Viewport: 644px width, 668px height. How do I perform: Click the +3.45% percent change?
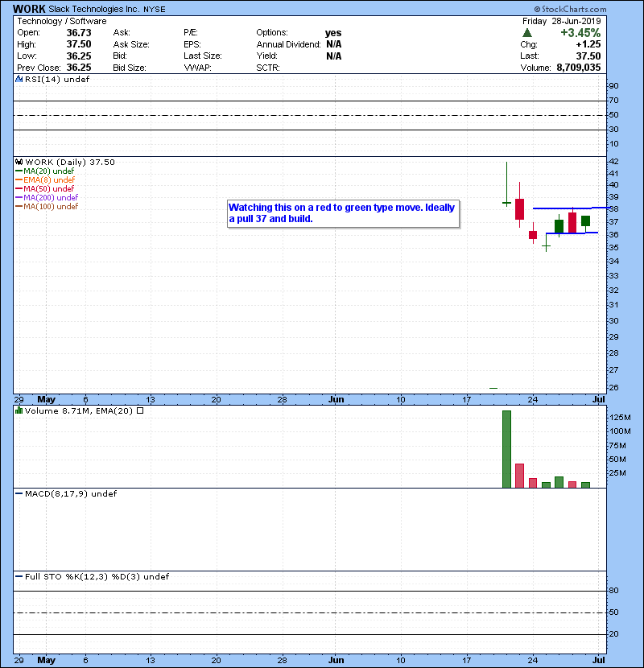pos(580,33)
